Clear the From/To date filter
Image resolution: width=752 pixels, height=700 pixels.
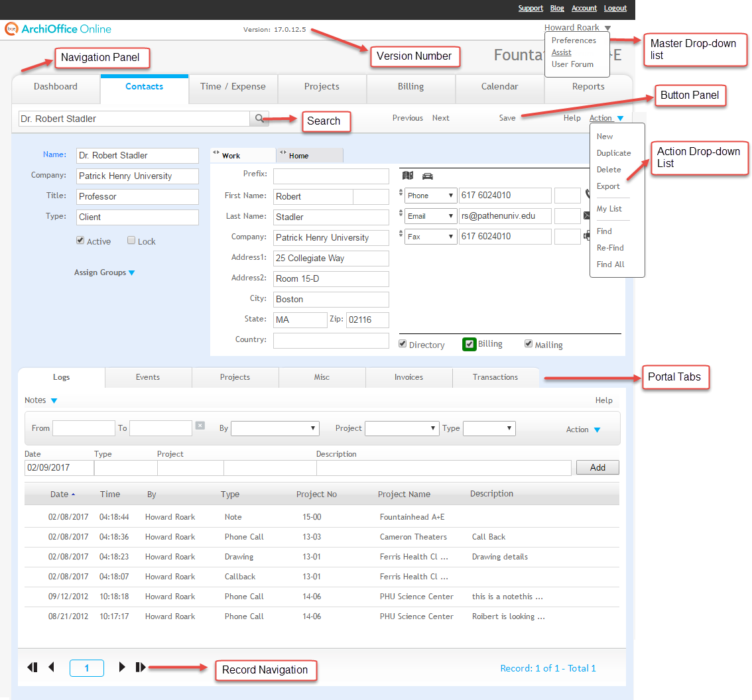[200, 426]
